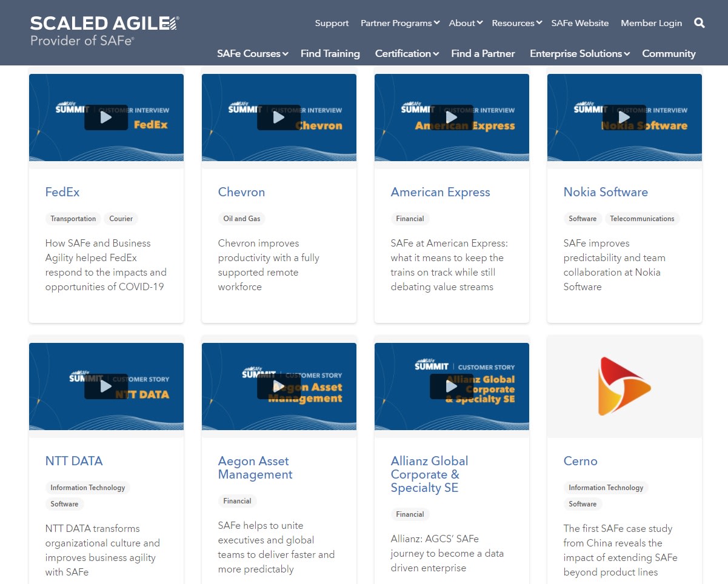The height and width of the screenshot is (584, 728).
Task: Play the Chevron customer interview video
Action: (279, 118)
